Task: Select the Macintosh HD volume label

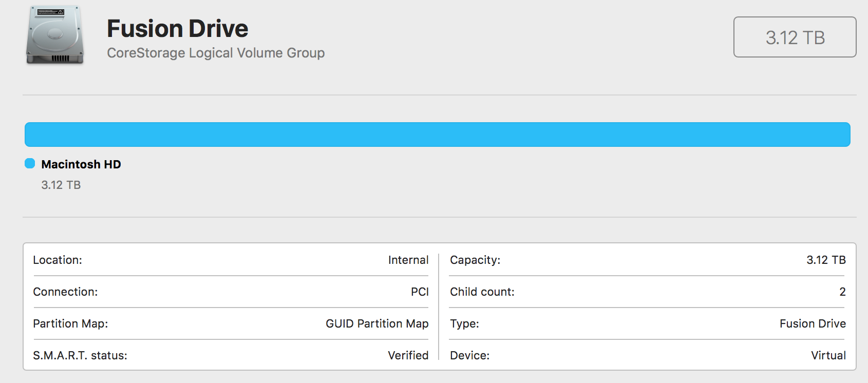Action: click(x=81, y=164)
